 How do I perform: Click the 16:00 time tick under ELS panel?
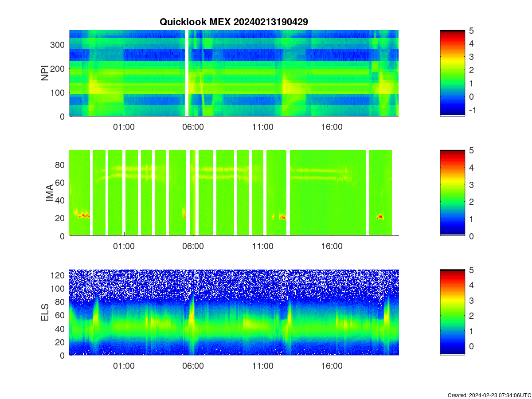click(332, 366)
